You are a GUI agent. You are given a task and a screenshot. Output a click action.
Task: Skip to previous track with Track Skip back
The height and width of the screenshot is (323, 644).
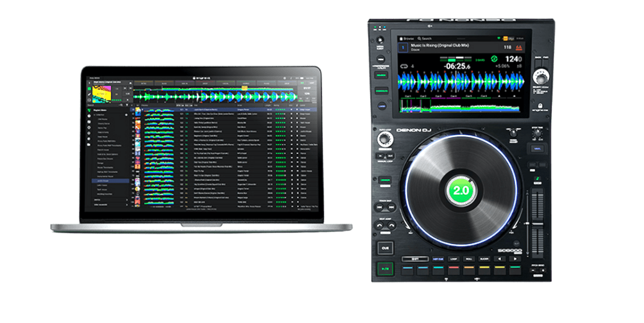pyautogui.click(x=379, y=206)
